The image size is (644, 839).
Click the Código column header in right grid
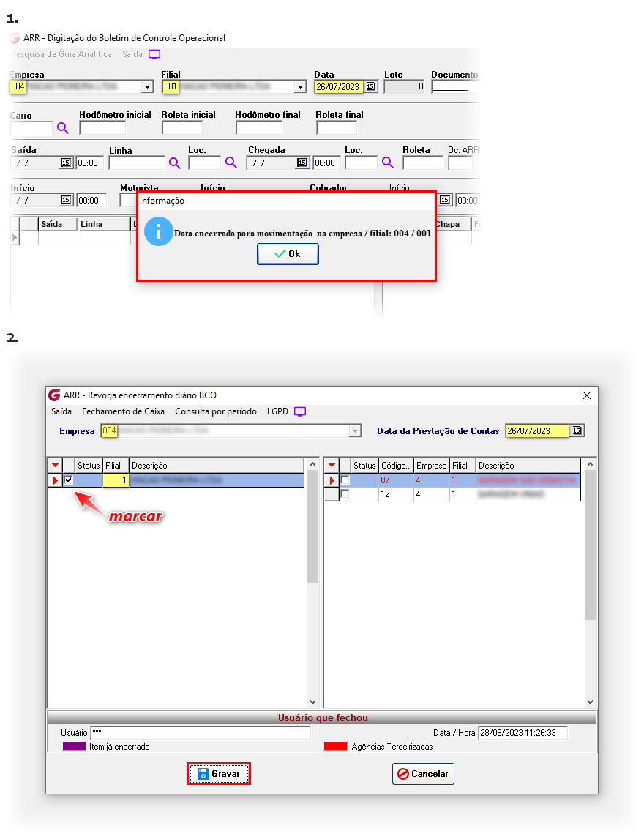coord(397,466)
